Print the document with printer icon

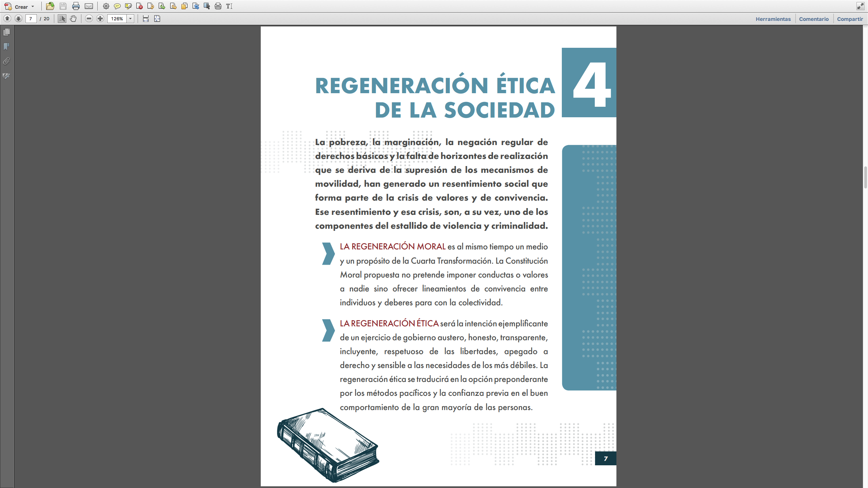pyautogui.click(x=76, y=6)
